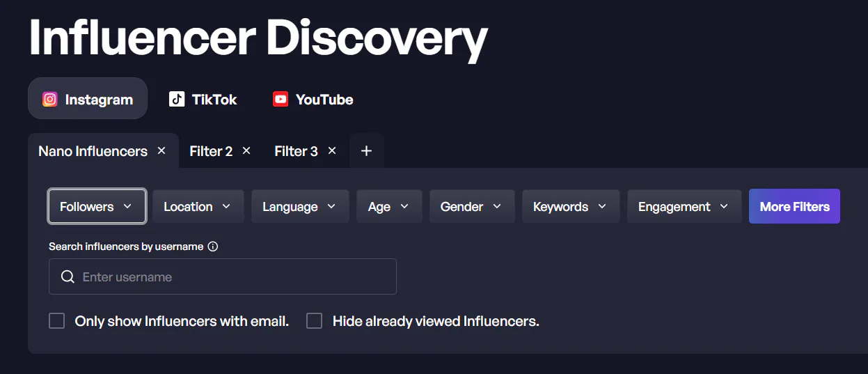Expand the Location dropdown
Image resolution: width=868 pixels, height=374 pixels.
(x=198, y=206)
